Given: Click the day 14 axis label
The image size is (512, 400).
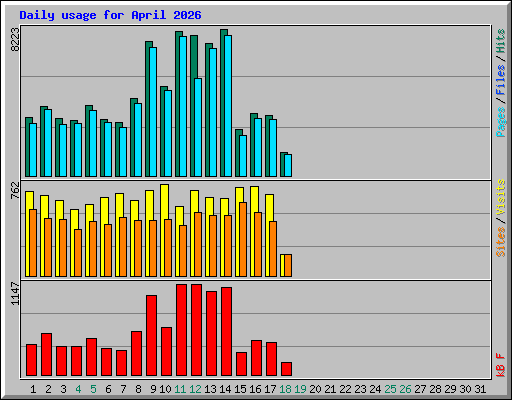Looking at the screenshot, I should click(225, 389).
